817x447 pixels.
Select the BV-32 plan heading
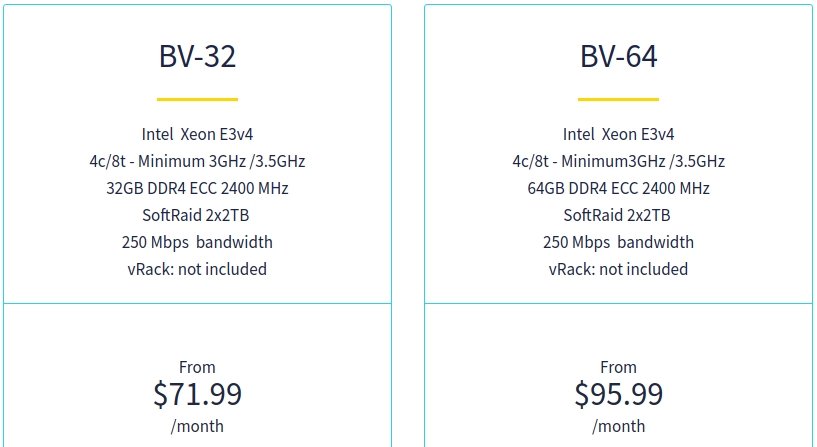point(197,56)
